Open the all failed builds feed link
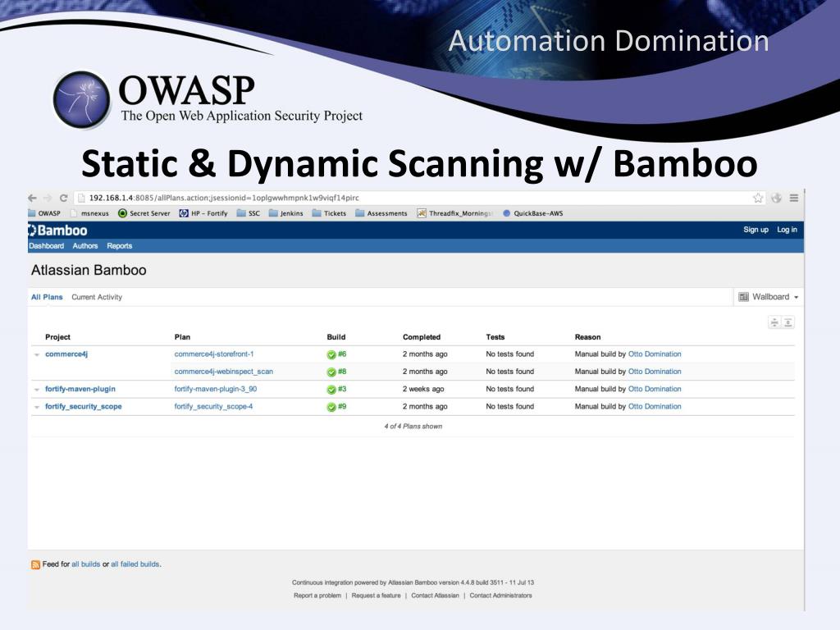The height and width of the screenshot is (630, 840). (x=135, y=564)
